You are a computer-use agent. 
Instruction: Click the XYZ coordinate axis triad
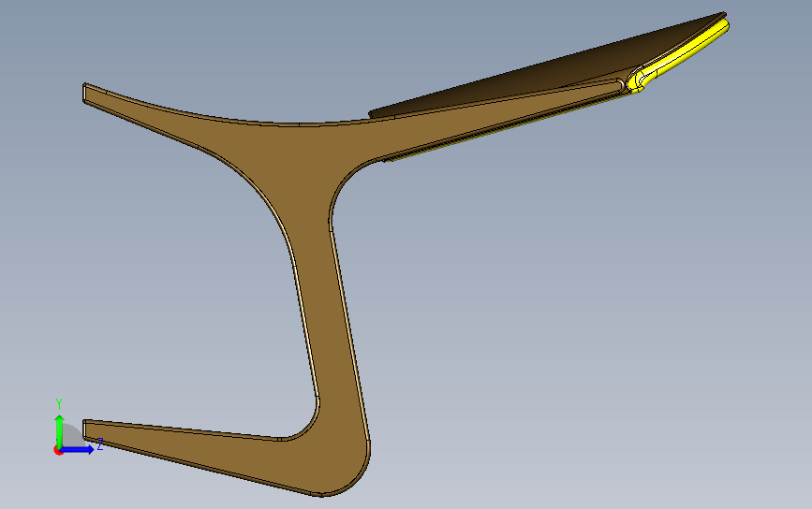pos(78,429)
